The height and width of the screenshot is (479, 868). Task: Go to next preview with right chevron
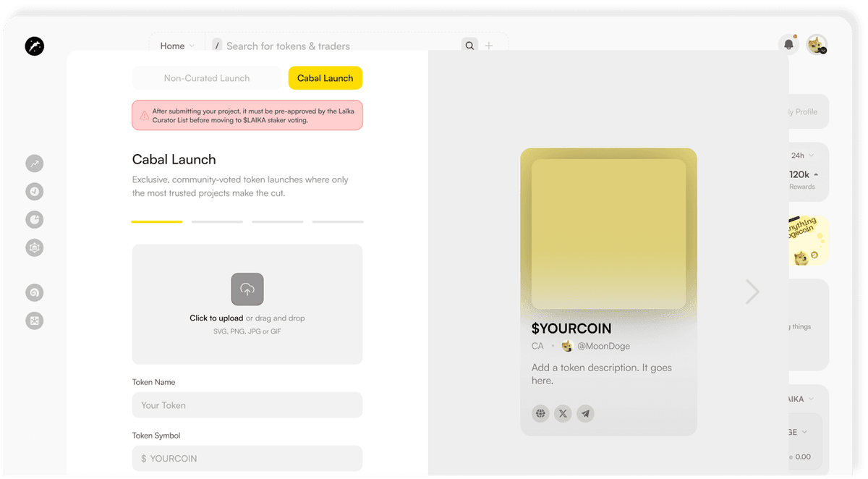[x=752, y=292]
